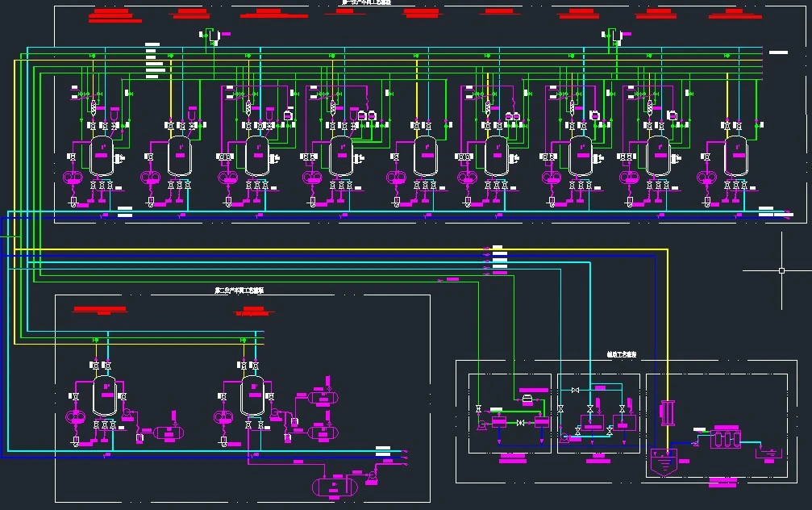Select the white label stack left of the header pipes
The height and width of the screenshot is (510, 812).
153,61
